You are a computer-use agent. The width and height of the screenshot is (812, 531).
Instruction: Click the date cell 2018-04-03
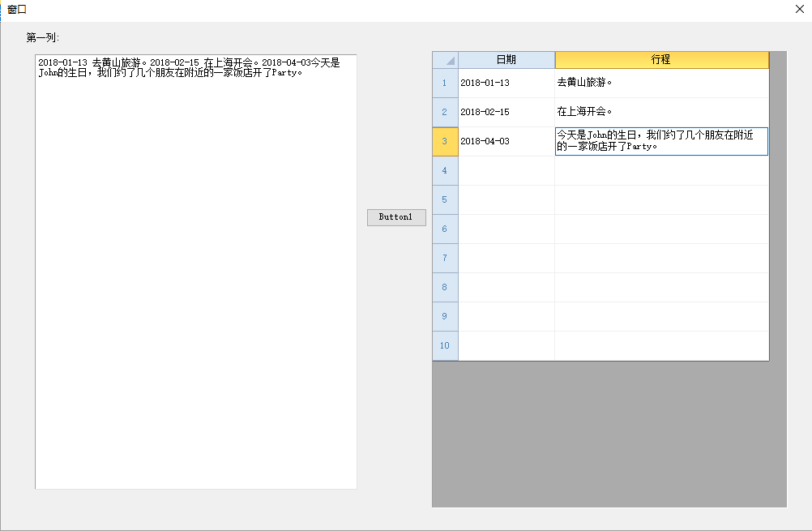506,141
